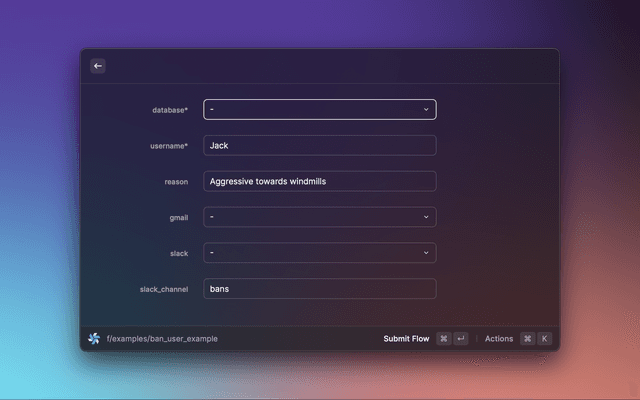Click the f/examples/ban_user_example script path
Image resolution: width=640 pixels, height=400 pixels.
pos(162,339)
